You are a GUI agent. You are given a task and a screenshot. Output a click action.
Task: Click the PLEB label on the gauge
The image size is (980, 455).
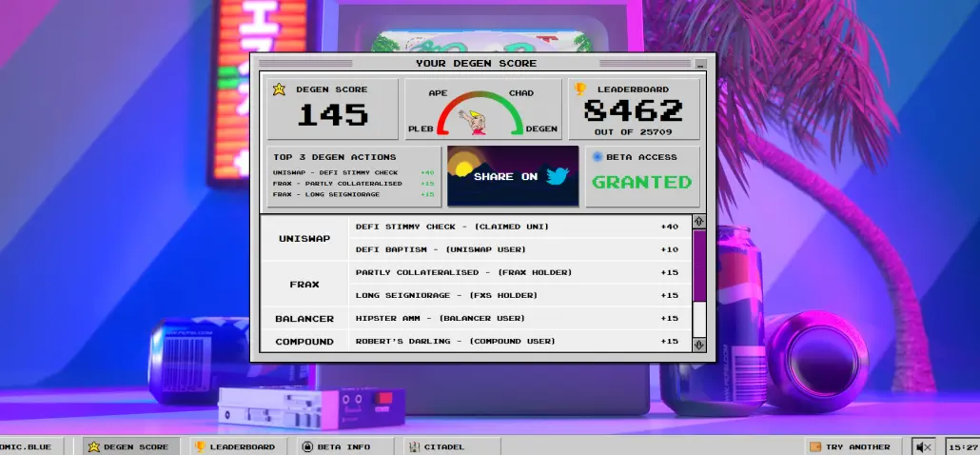[421, 129]
